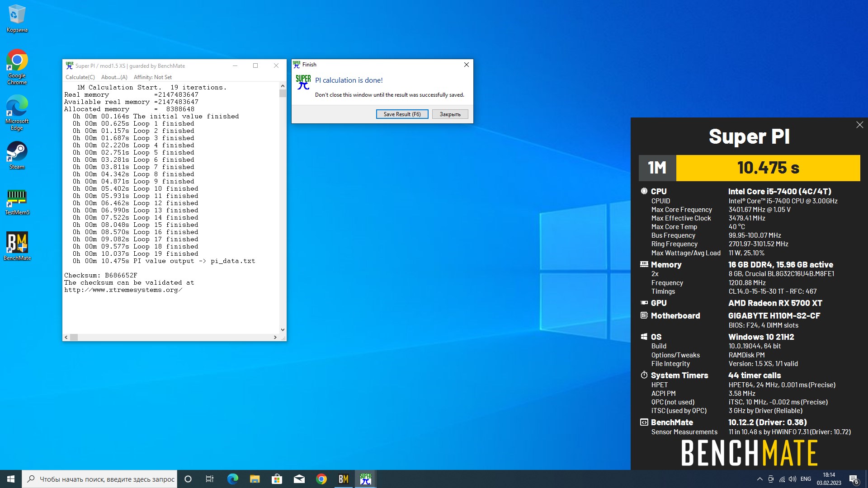Click horizontal scrollbar thumb in Super PI log
This screenshot has height=488, width=868.
[74, 337]
